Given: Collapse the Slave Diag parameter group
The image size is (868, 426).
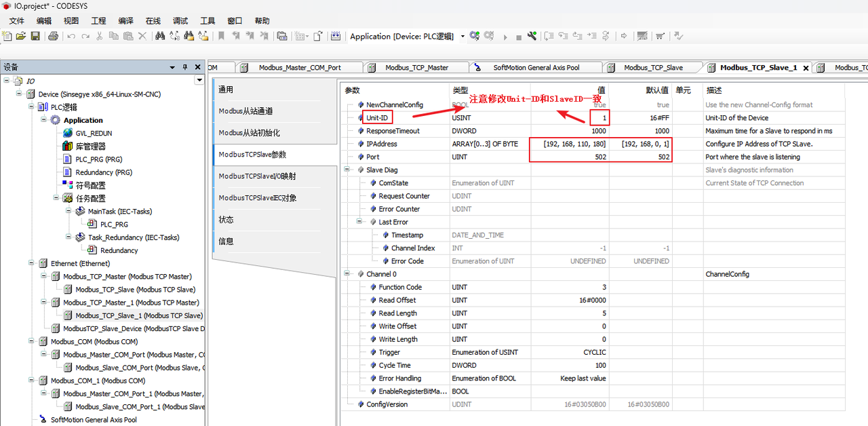Looking at the screenshot, I should coord(348,170).
